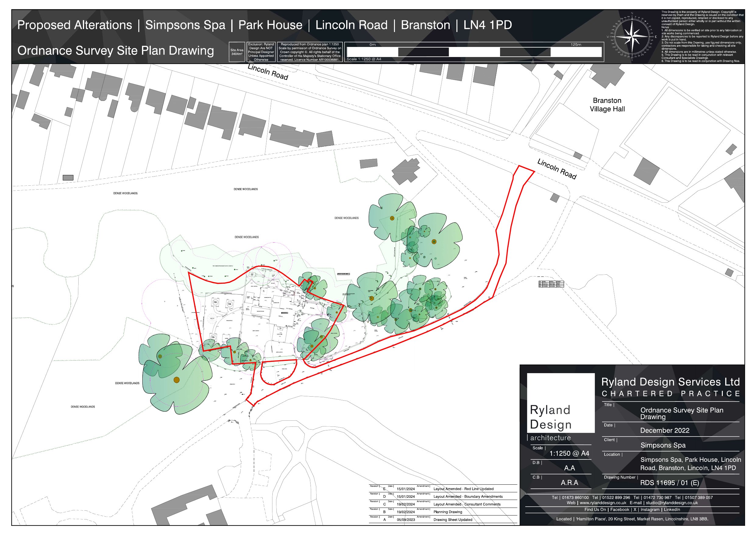Click the red-outlined access road entrance at Lincoln Road

click(524, 171)
